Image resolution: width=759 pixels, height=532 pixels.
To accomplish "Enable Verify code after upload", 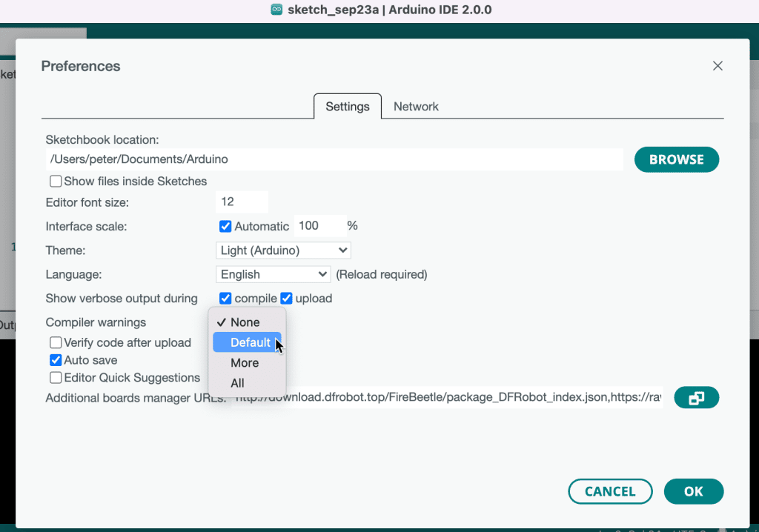I will coord(56,343).
